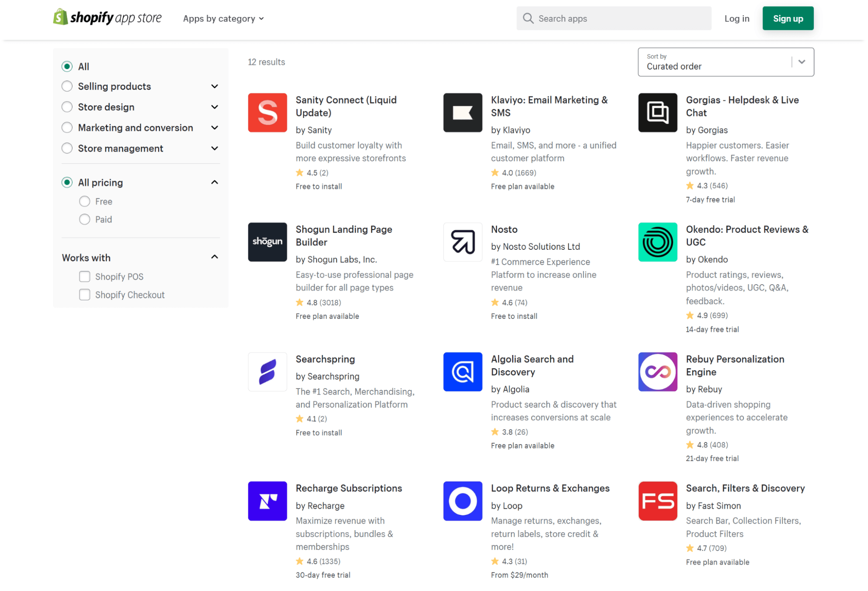The image size is (868, 591).
Task: Click the 7-day free trial text
Action: (710, 199)
